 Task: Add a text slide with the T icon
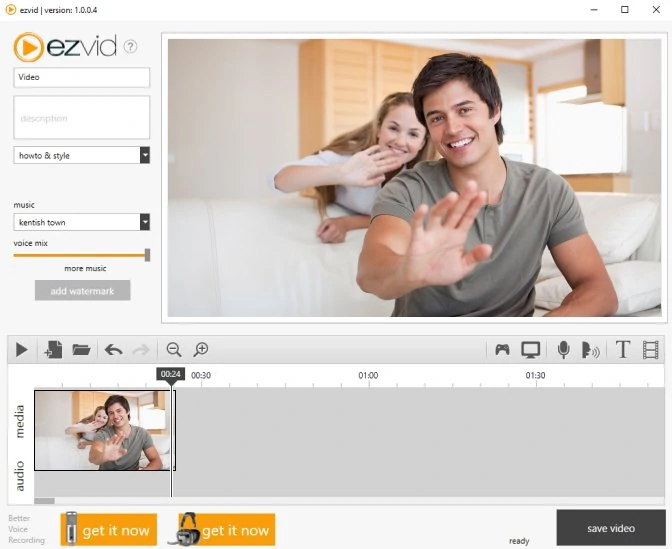click(x=622, y=350)
